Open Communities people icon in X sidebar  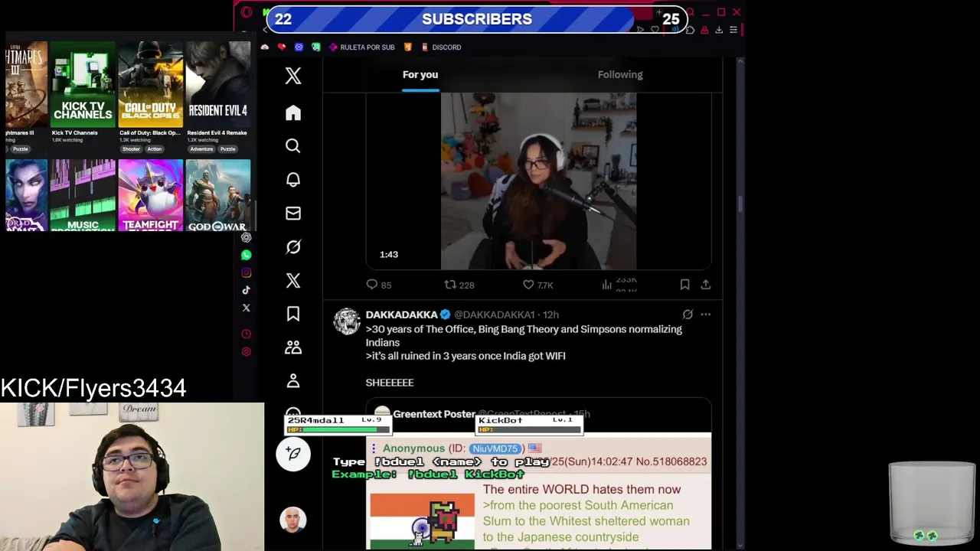click(293, 347)
